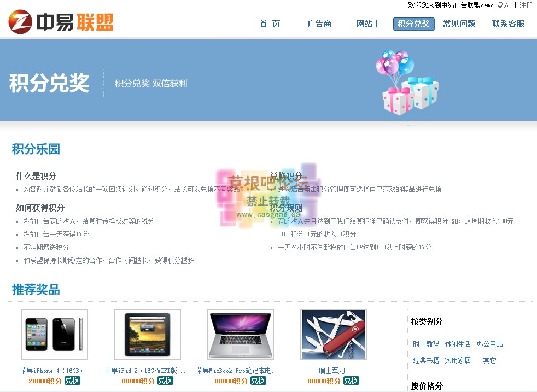
Task: Click the 注册 link at top
Action: [526, 5]
